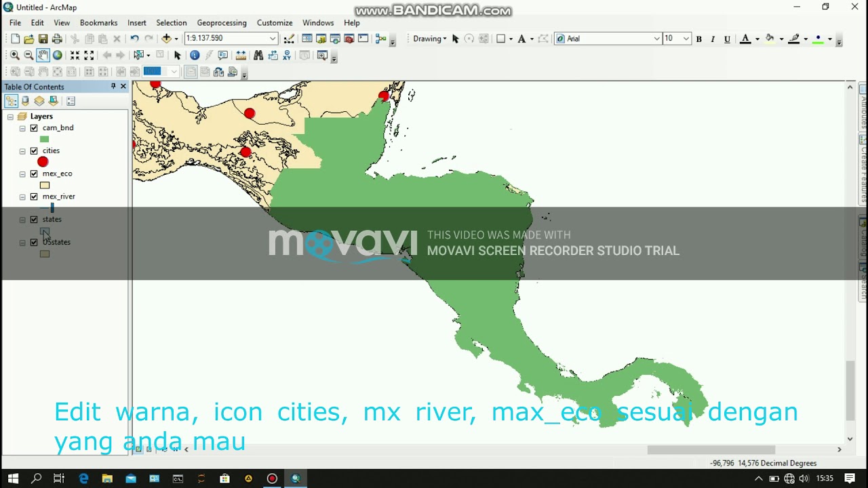Choose the Select Elements arrow tool

pyautogui.click(x=178, y=55)
